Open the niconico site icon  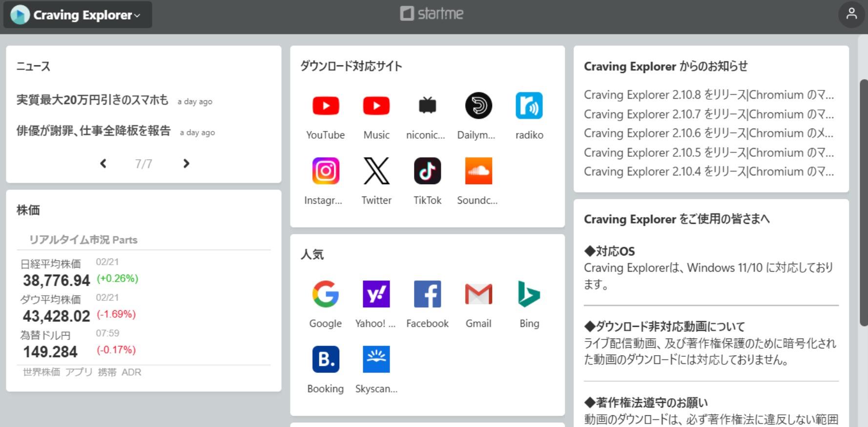[x=427, y=106]
